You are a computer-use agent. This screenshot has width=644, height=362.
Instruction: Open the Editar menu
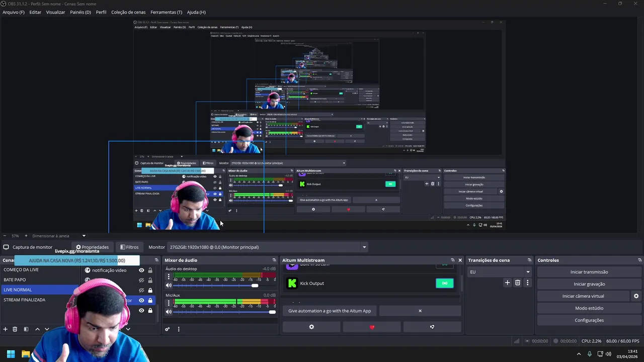point(35,12)
